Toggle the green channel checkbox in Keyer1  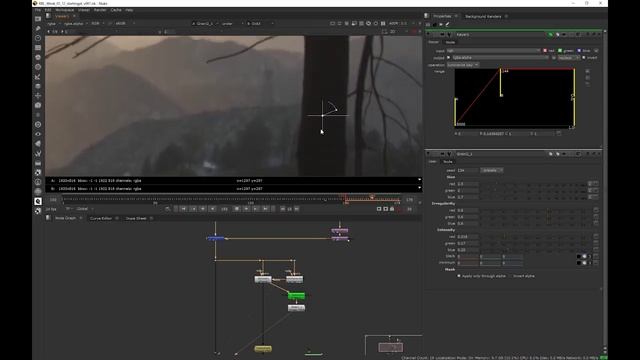(x=560, y=51)
